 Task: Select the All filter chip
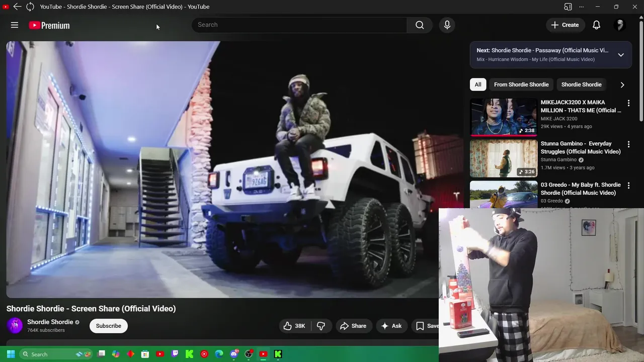478,84
